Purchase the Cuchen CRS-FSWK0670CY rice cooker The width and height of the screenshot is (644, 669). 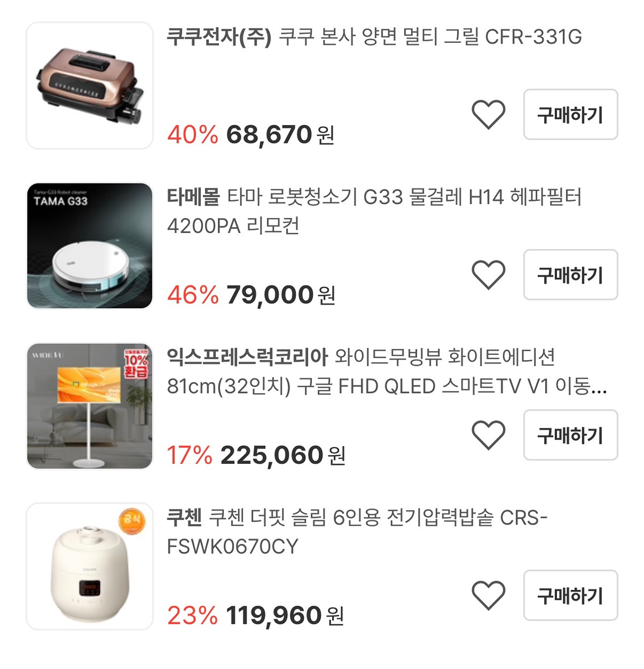click(570, 595)
